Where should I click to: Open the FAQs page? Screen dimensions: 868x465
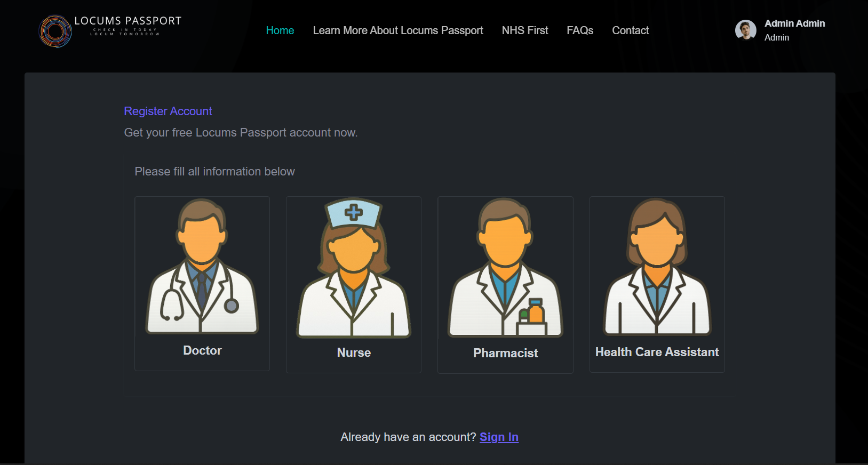(580, 30)
